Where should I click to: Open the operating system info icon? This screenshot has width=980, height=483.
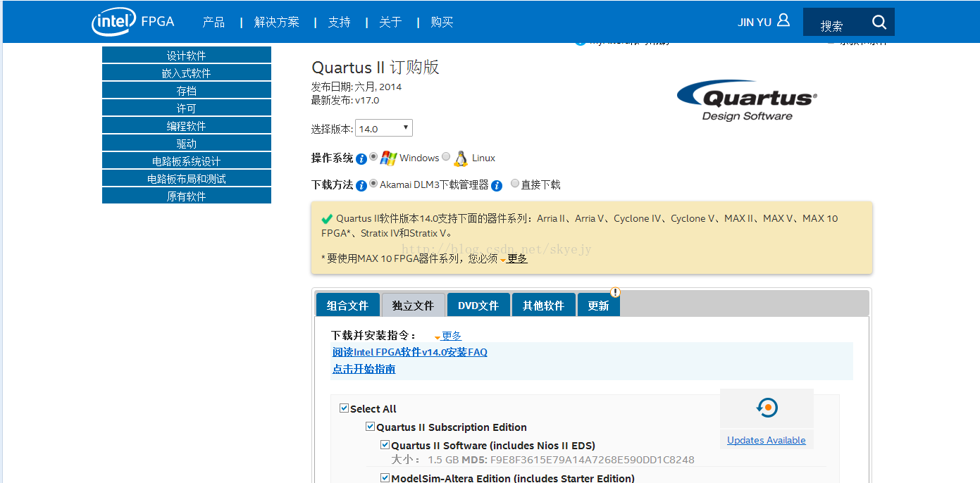click(361, 159)
